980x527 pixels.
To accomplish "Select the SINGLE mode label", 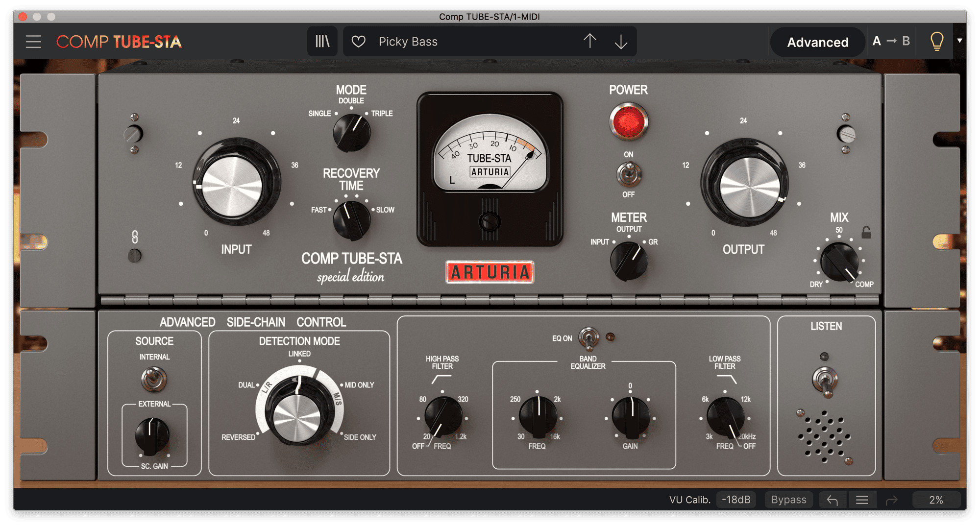I will tap(319, 113).
